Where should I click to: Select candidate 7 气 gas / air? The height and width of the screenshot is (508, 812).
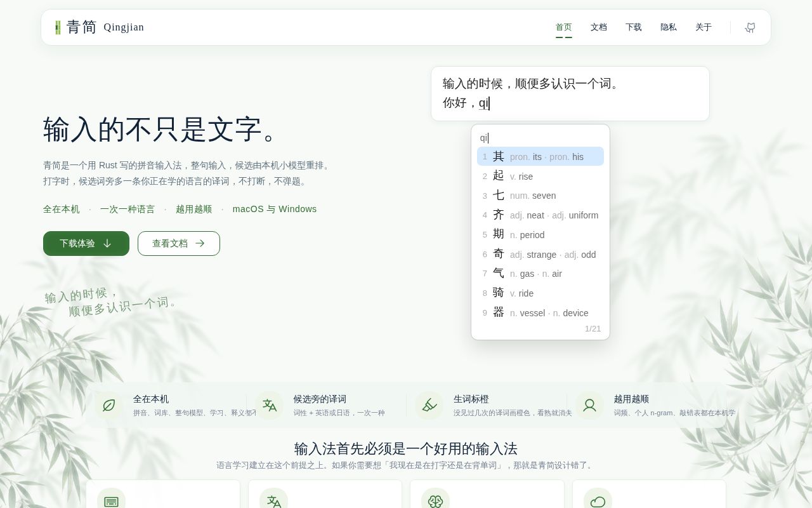coord(540,274)
